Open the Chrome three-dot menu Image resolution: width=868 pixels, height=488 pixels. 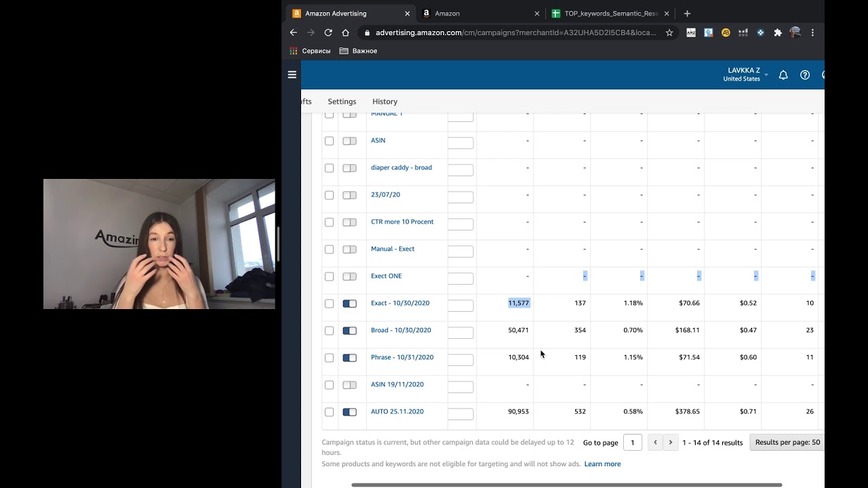point(812,33)
